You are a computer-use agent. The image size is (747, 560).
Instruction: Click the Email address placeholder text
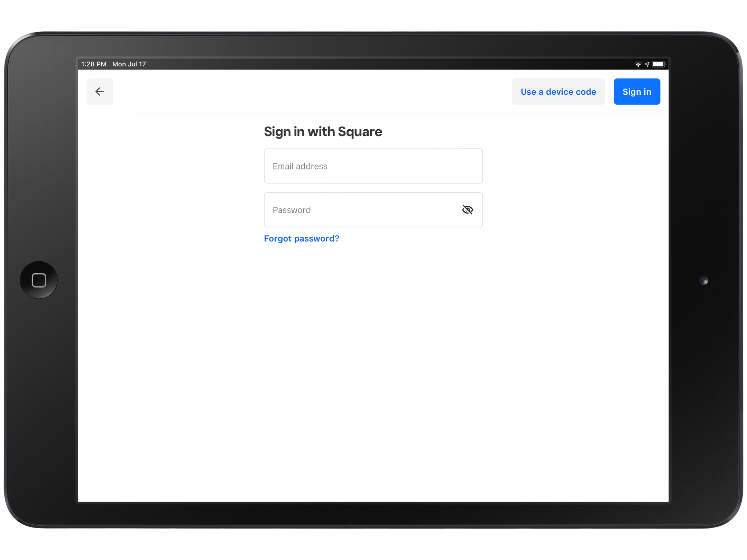300,166
